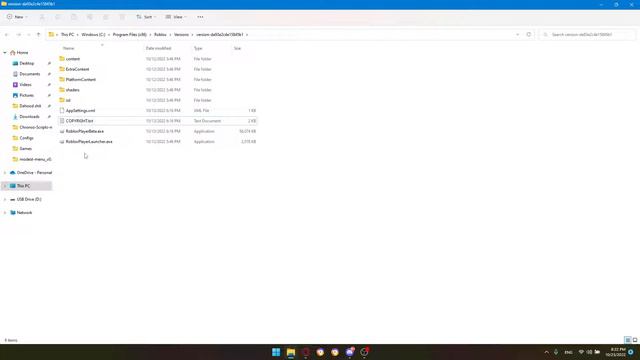Switch to details view icon in status bar

tap(628, 340)
